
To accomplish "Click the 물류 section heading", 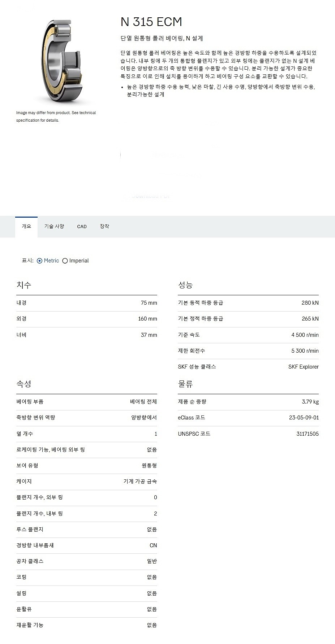I will [185, 384].
